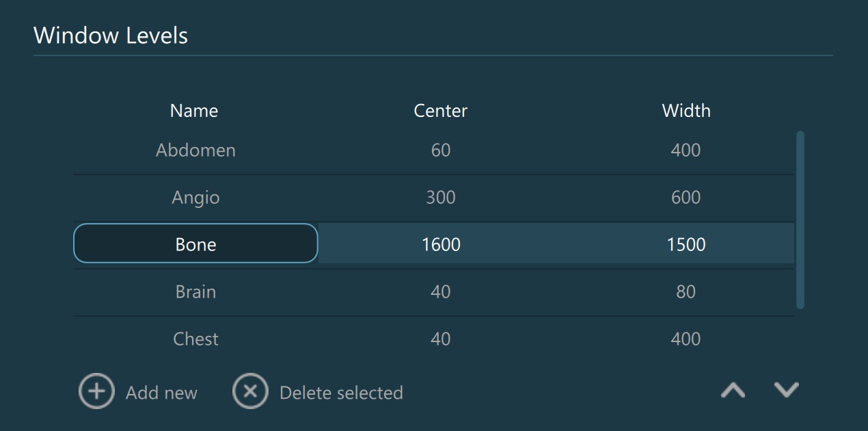Click Abdomen center value 60

[x=441, y=151]
